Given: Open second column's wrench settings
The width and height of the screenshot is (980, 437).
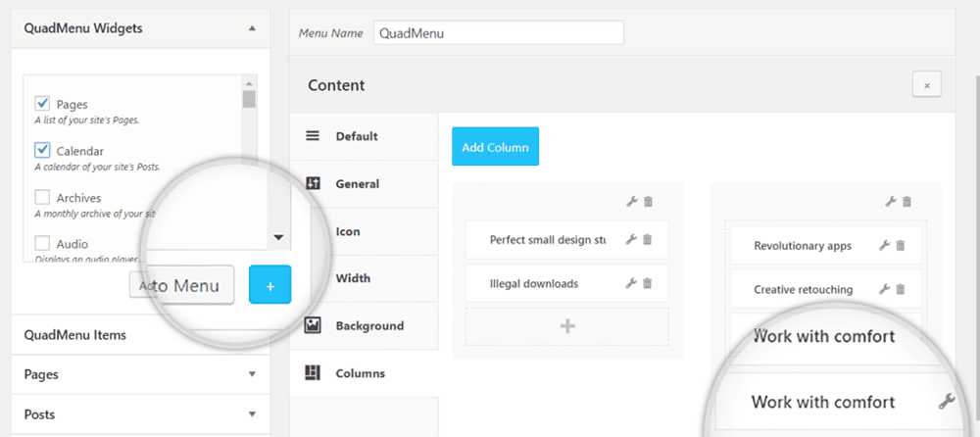Looking at the screenshot, I should pyautogui.click(x=891, y=202).
